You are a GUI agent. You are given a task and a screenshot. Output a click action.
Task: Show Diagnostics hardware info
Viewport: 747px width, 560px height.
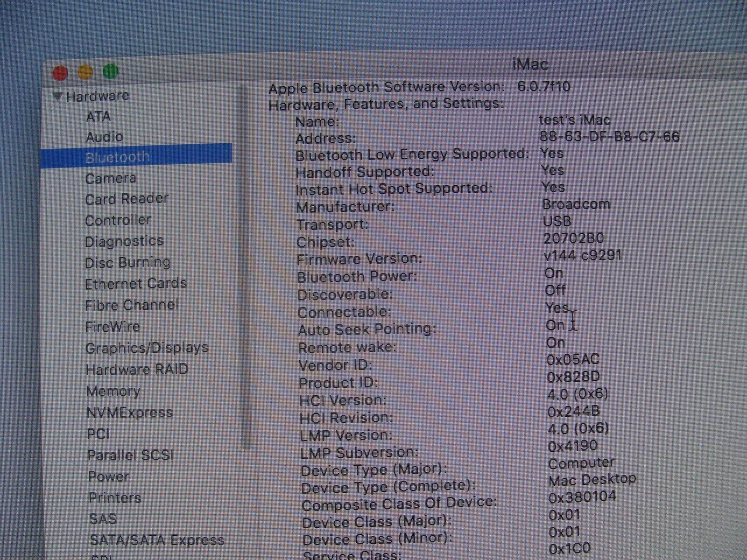click(124, 241)
